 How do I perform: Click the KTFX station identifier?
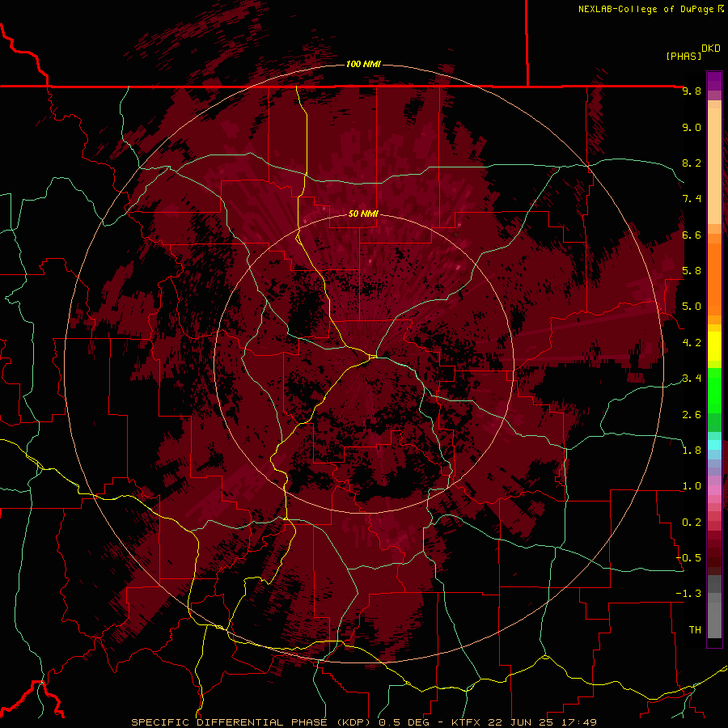465,722
